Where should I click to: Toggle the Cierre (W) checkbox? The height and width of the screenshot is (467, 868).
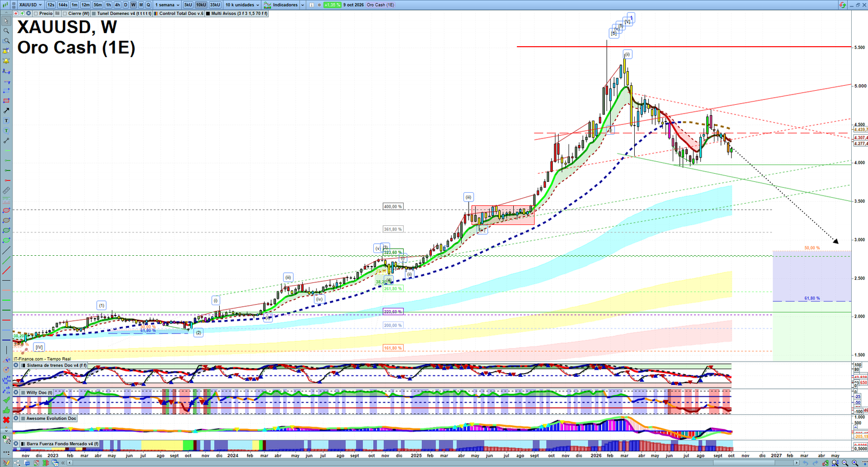click(x=65, y=14)
